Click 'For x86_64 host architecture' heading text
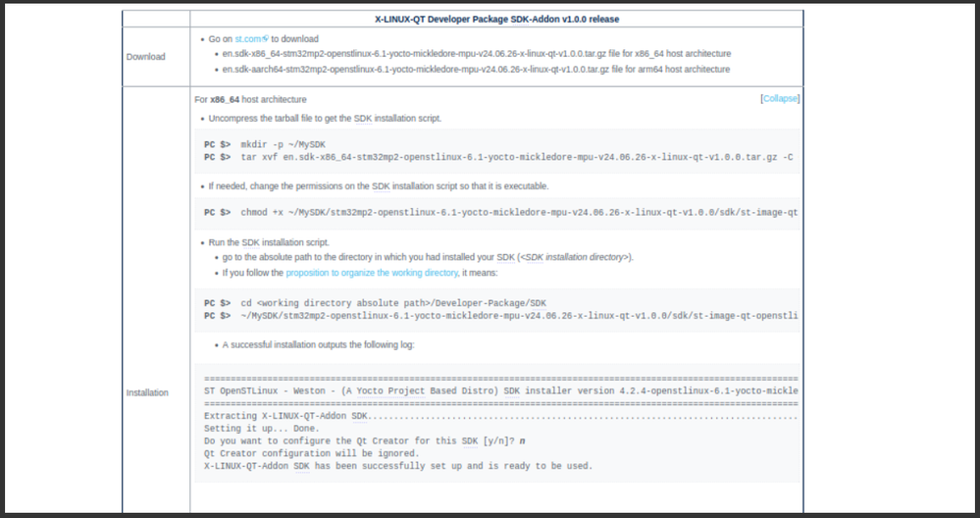980x518 pixels. pyautogui.click(x=250, y=99)
